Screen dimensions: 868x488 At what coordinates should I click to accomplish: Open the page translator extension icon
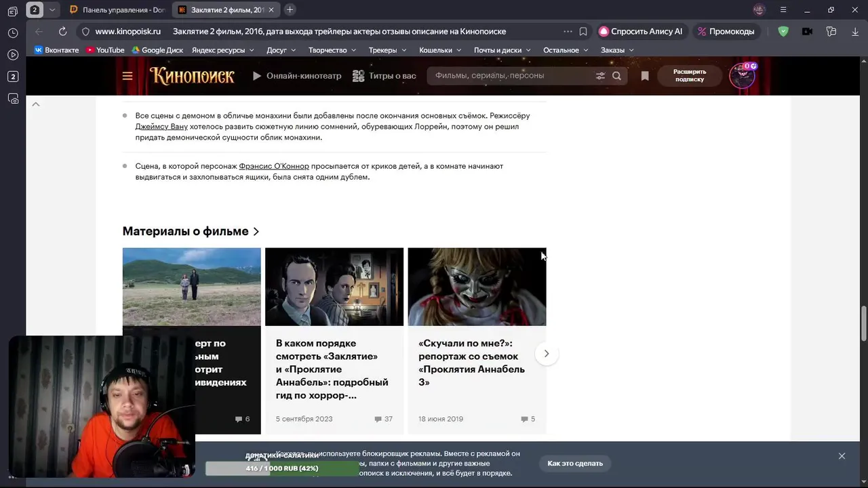pyautogui.click(x=831, y=31)
